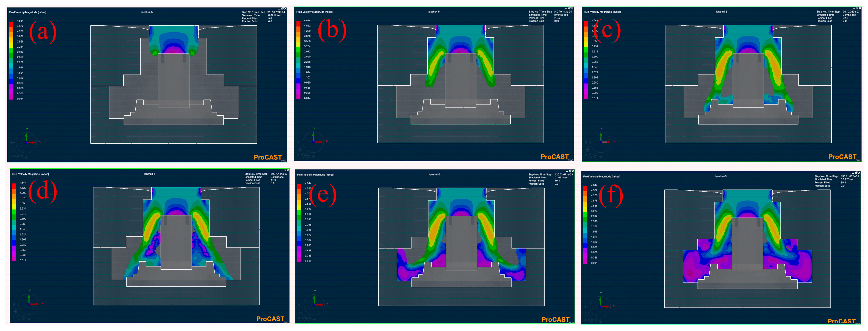Click pan-left arrow icon in panel (a)
This screenshot has width=868, height=331.
(x=12, y=143)
